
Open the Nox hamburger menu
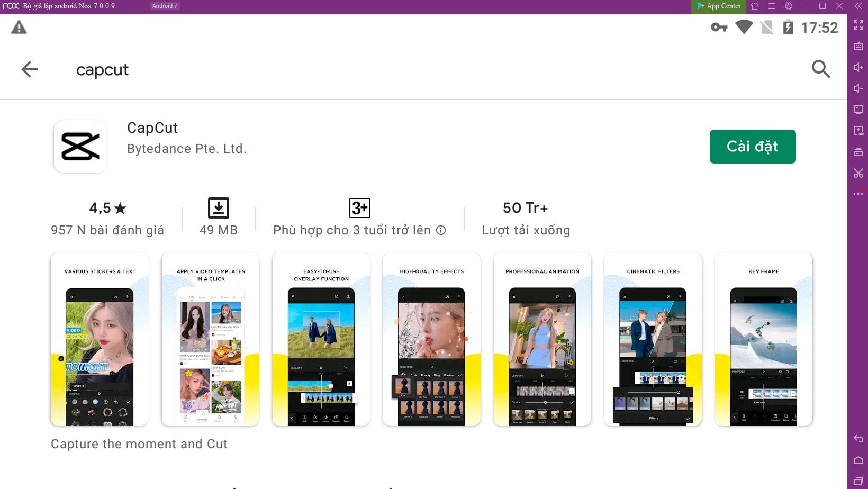771,6
